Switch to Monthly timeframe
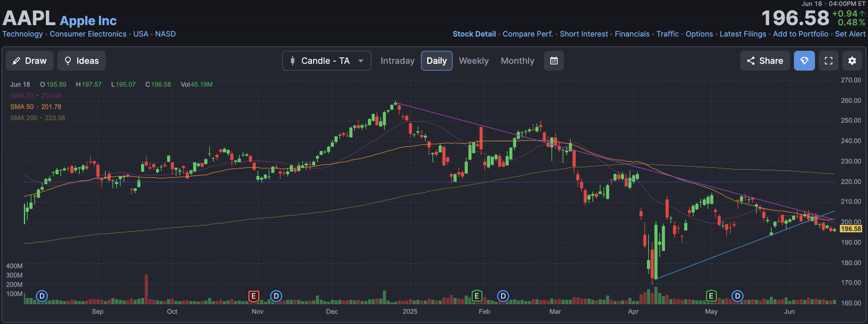The height and width of the screenshot is (324, 868). (x=517, y=61)
